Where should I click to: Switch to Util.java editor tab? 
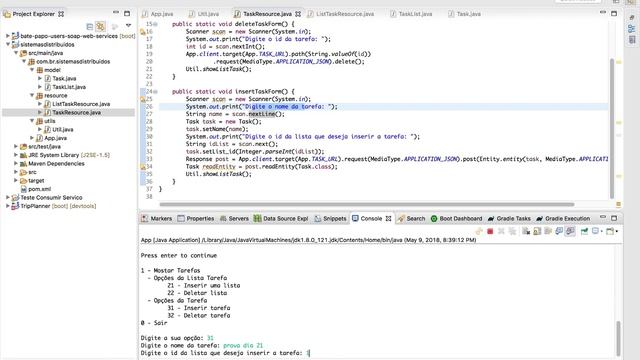204,14
